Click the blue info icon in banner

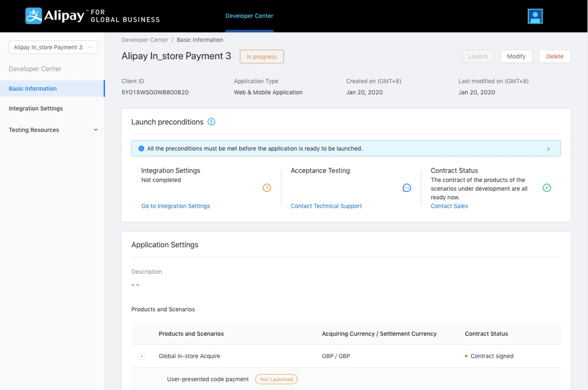(141, 149)
